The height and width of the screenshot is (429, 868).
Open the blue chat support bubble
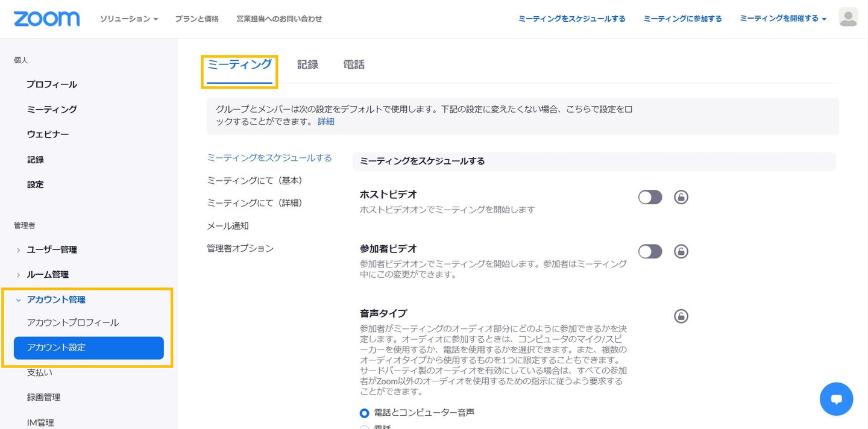click(x=836, y=399)
